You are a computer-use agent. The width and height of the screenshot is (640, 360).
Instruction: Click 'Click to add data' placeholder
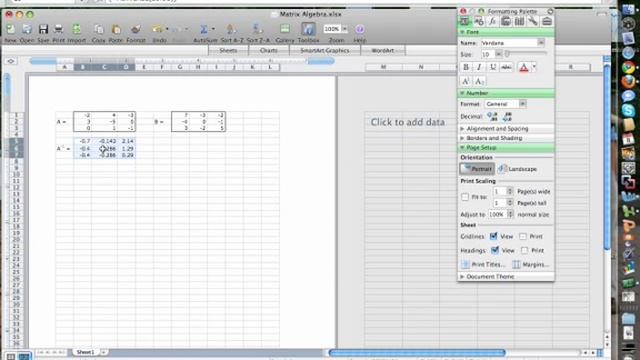[x=407, y=122]
